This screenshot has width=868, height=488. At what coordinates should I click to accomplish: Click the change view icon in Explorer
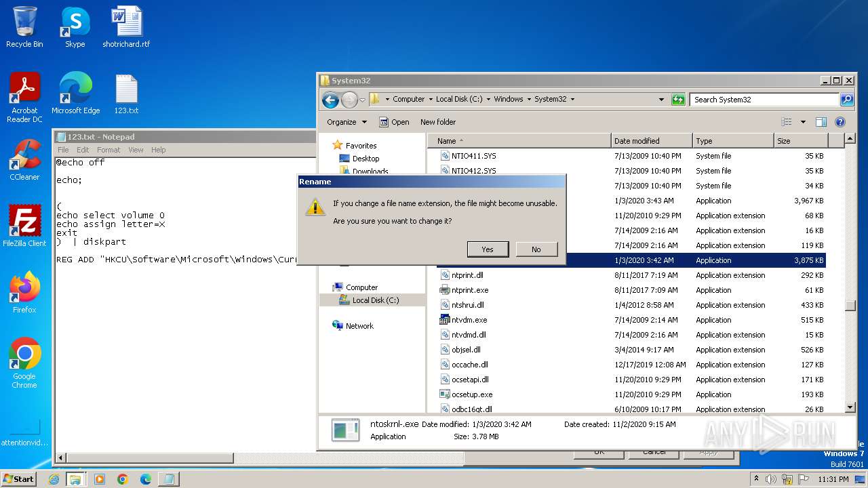pyautogui.click(x=787, y=122)
